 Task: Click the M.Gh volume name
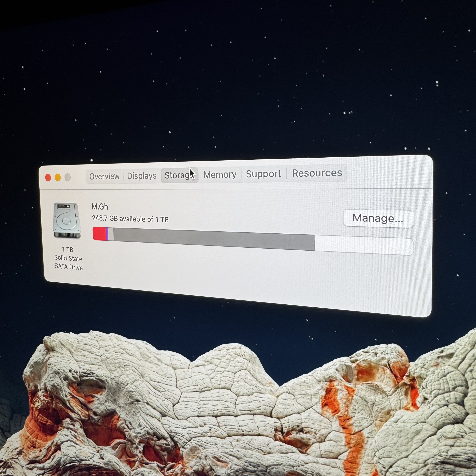[x=100, y=207]
